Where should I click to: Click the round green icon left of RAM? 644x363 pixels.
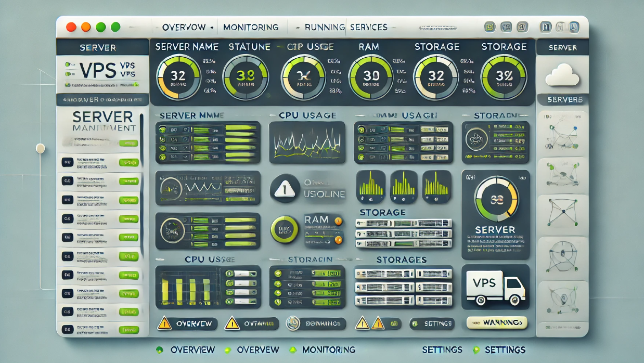(284, 229)
